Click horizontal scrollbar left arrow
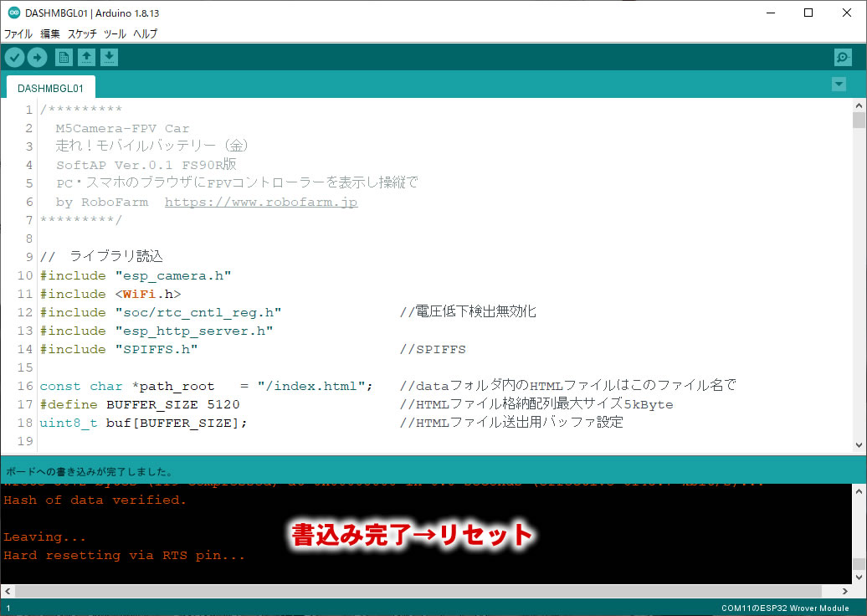This screenshot has height=616, width=867. pyautogui.click(x=8, y=591)
